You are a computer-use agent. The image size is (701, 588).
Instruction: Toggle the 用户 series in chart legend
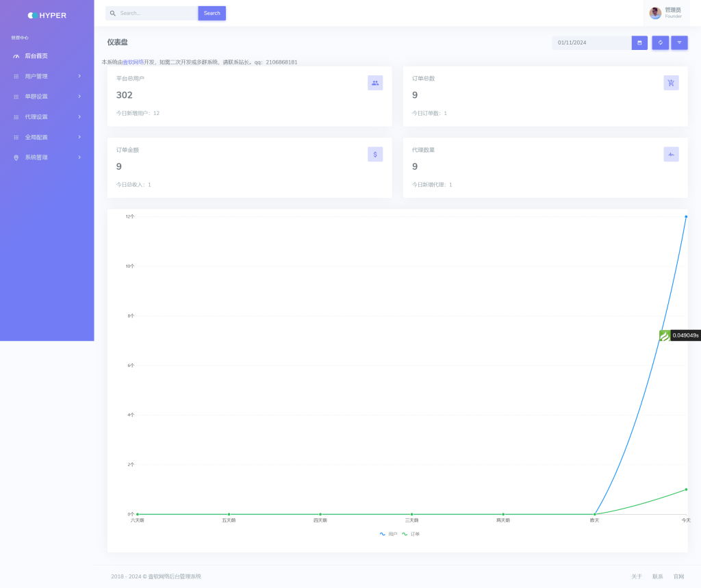tap(388, 534)
